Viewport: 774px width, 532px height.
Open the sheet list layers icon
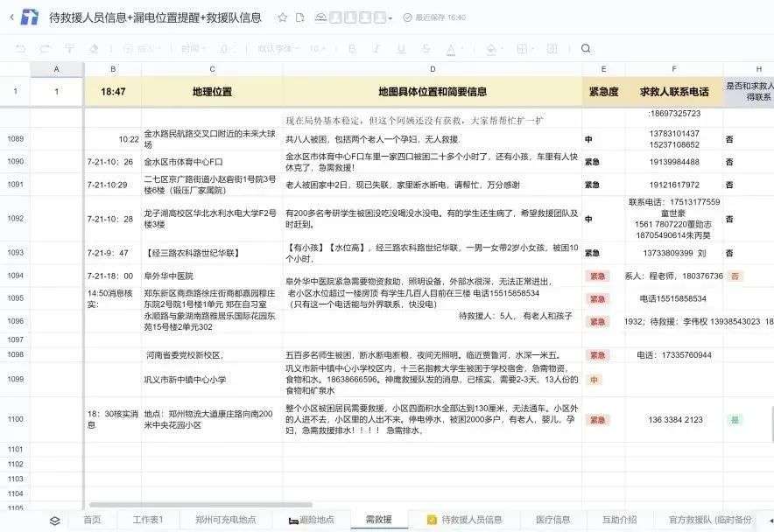[55, 521]
